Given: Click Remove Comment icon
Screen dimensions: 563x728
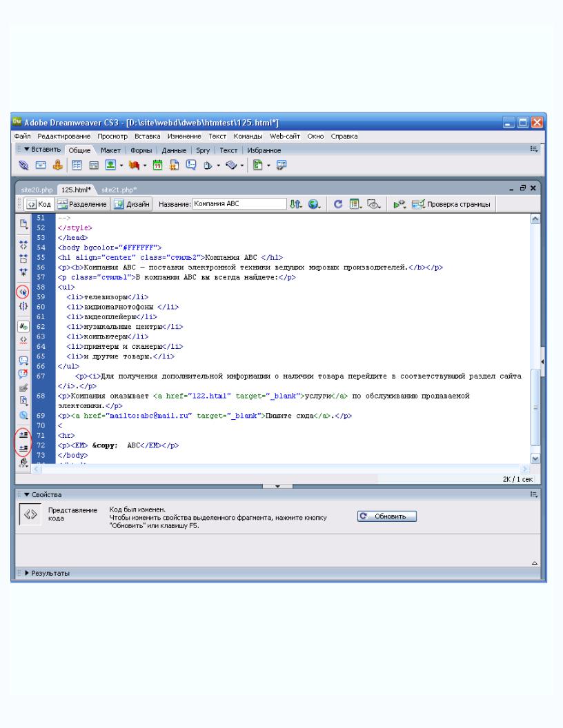Looking at the screenshot, I should 23,374.
